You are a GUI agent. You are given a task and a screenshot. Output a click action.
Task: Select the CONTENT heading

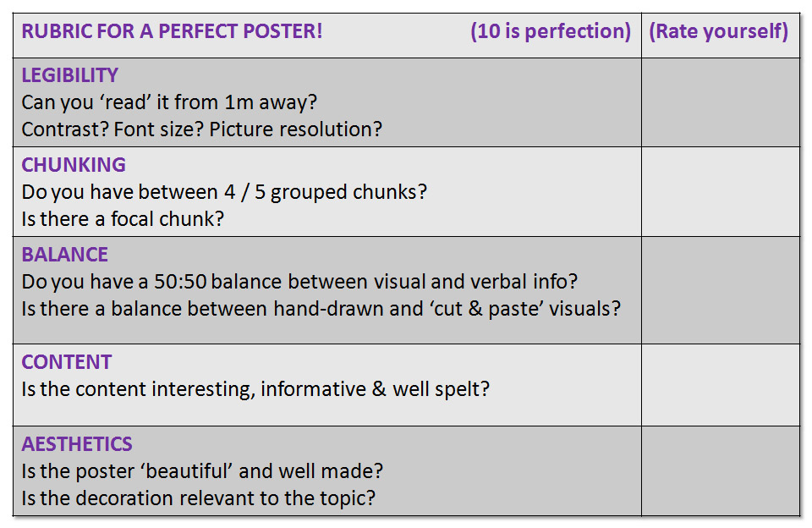(66, 361)
